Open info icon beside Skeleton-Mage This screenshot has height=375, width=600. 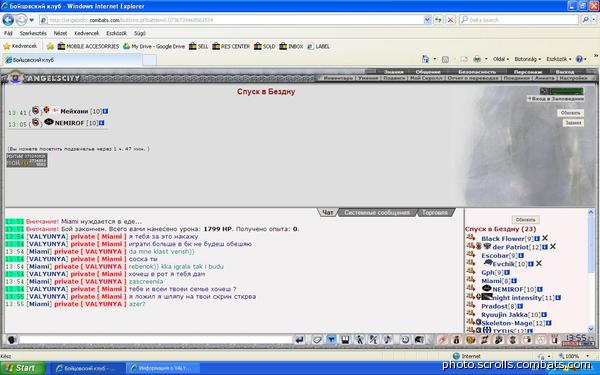tap(548, 323)
